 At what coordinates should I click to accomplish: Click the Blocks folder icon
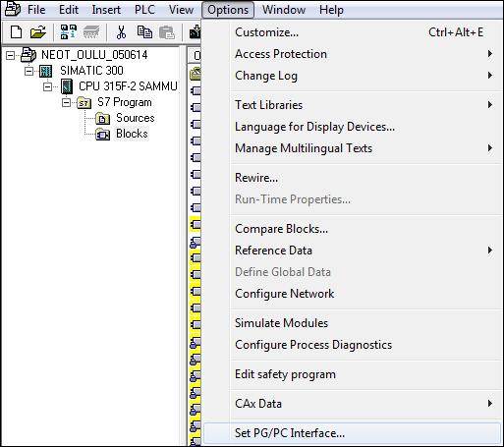point(102,135)
